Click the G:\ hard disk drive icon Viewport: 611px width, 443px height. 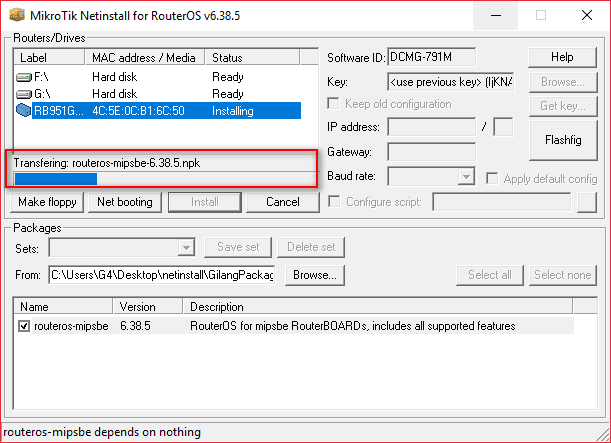click(23, 94)
